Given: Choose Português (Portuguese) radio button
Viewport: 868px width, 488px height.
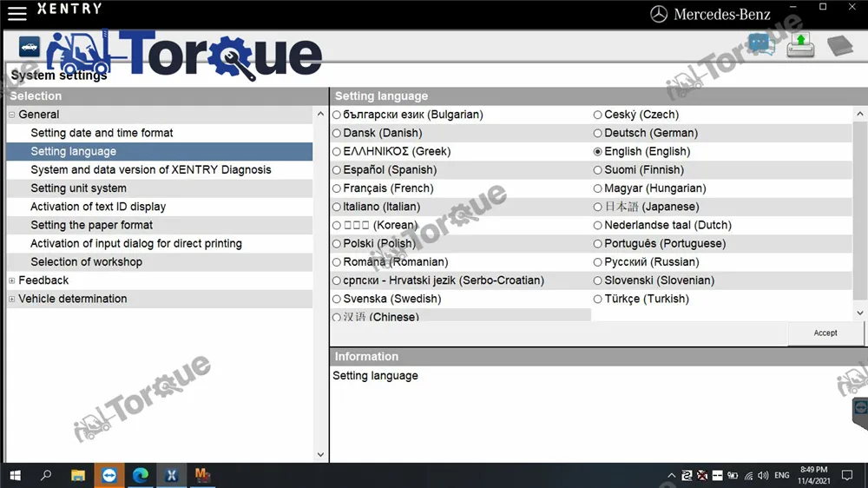Looking at the screenshot, I should pos(597,244).
